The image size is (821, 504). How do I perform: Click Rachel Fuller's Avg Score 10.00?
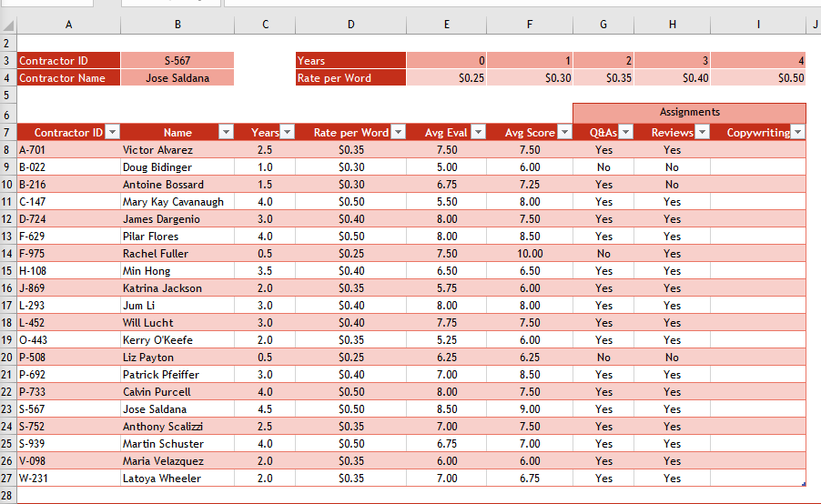(x=530, y=253)
